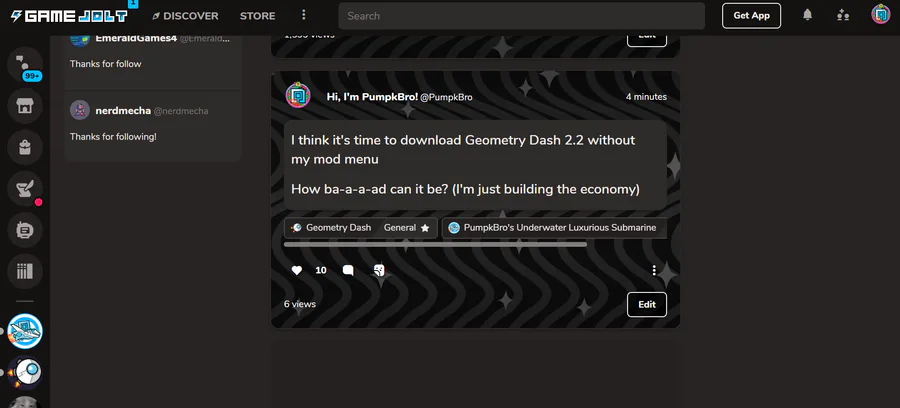Like the post with the heart icon
The width and height of the screenshot is (900, 408).
pyautogui.click(x=297, y=270)
